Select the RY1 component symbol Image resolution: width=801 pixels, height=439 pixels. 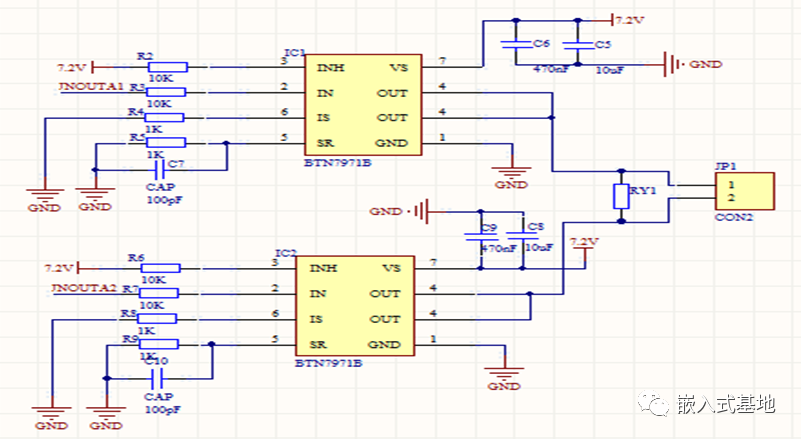(621, 196)
